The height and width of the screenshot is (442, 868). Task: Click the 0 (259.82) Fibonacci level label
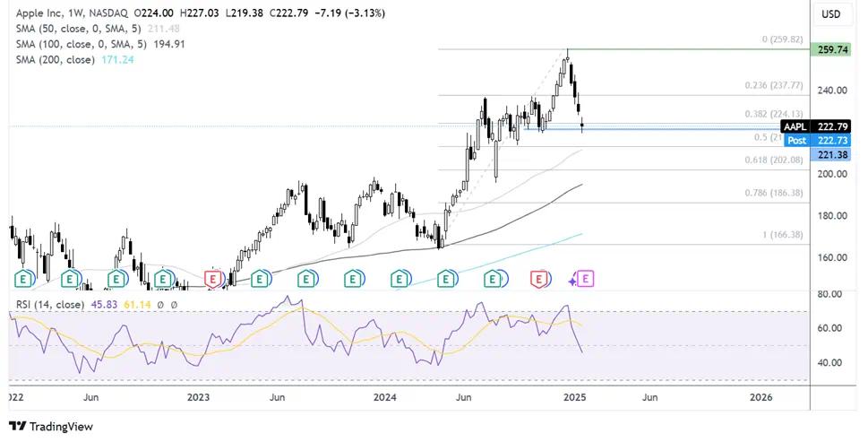point(782,39)
